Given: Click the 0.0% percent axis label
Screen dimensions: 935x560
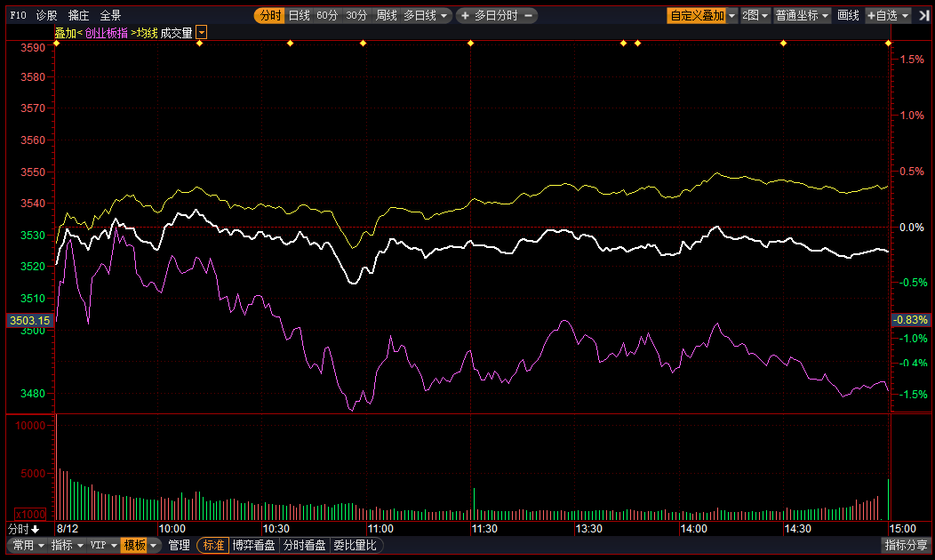Looking at the screenshot, I should tap(912, 228).
